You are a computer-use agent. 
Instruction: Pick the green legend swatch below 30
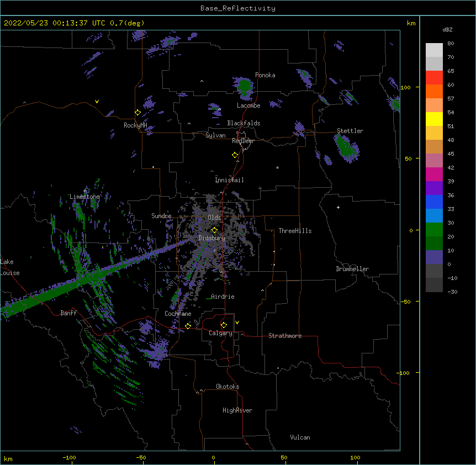(434, 230)
